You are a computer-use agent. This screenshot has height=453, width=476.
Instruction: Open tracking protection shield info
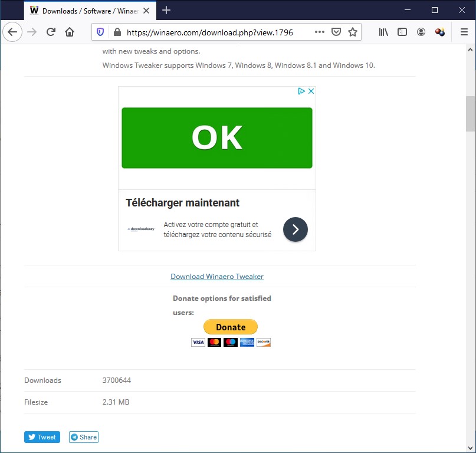click(100, 32)
